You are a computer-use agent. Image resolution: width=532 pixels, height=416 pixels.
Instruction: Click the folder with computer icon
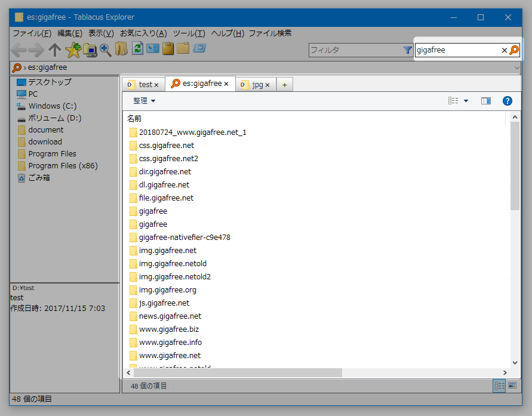point(90,50)
